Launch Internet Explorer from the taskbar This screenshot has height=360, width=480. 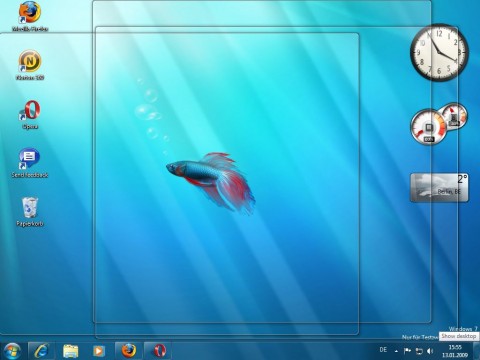(x=42, y=351)
